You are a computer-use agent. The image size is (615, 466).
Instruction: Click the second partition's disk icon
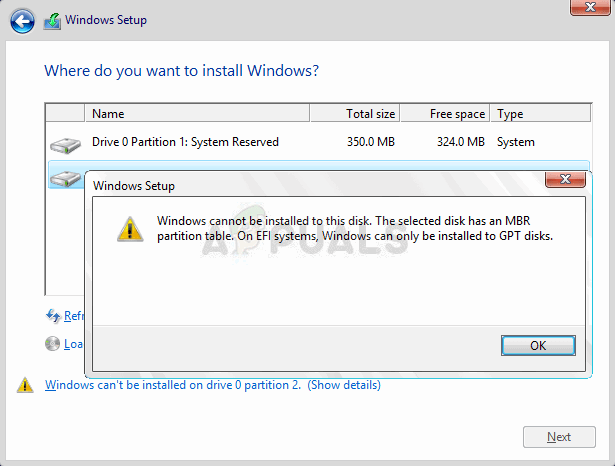pyautogui.click(x=65, y=178)
